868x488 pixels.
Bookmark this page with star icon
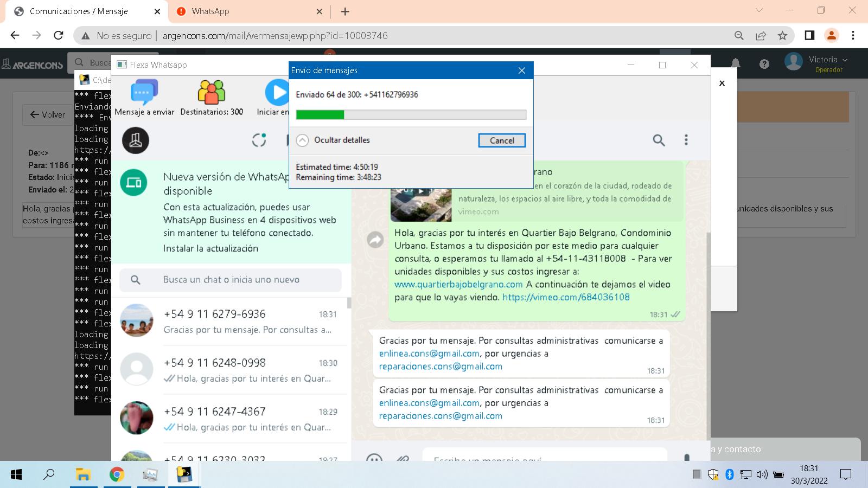[x=782, y=36]
